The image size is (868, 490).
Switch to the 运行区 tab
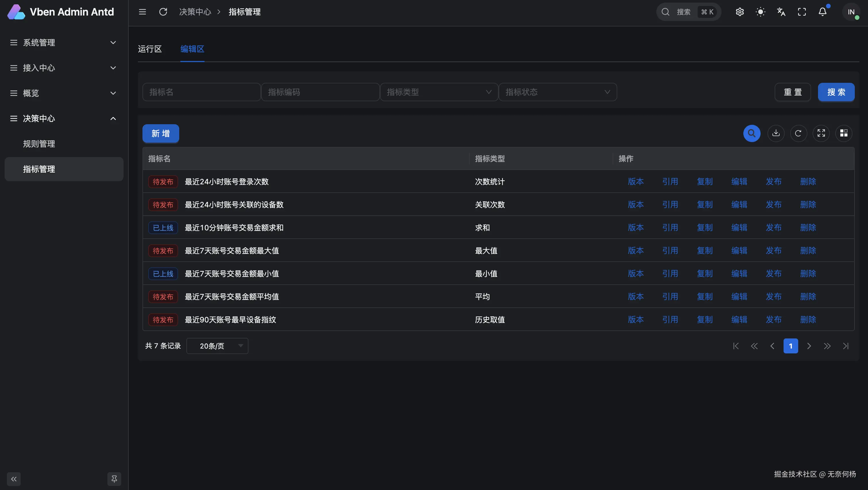point(150,49)
